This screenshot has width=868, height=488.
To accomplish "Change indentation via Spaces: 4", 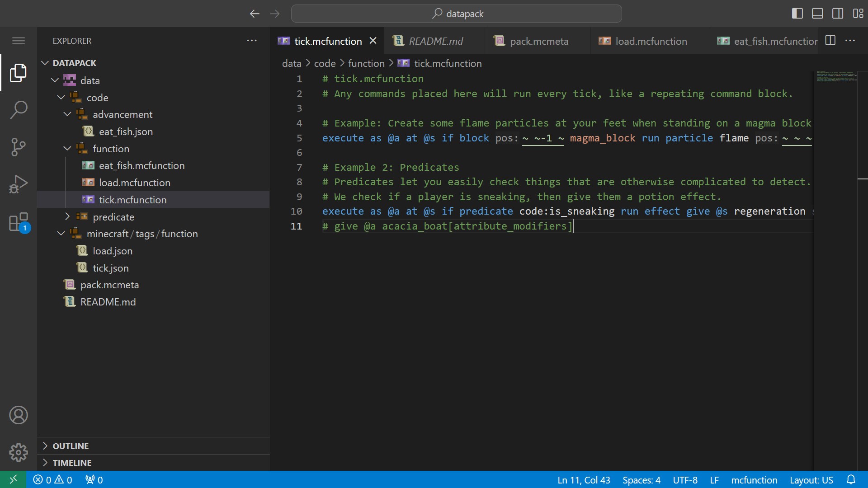I will pos(641,480).
